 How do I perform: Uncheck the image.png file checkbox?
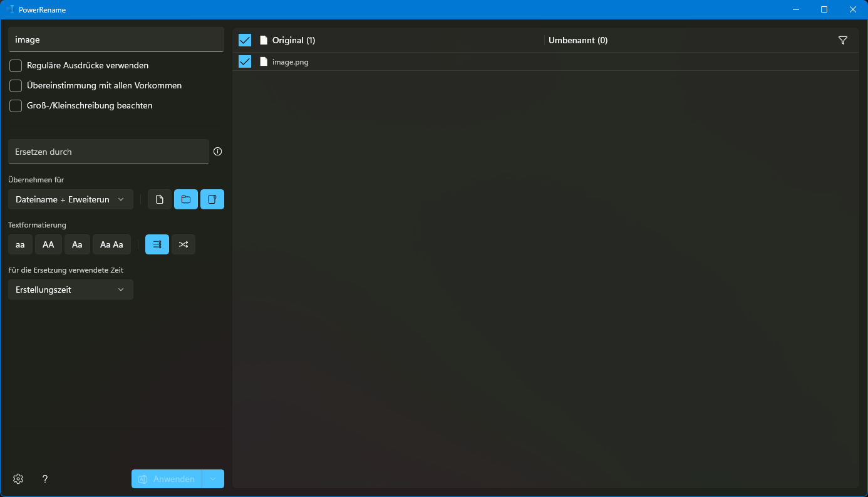(245, 61)
